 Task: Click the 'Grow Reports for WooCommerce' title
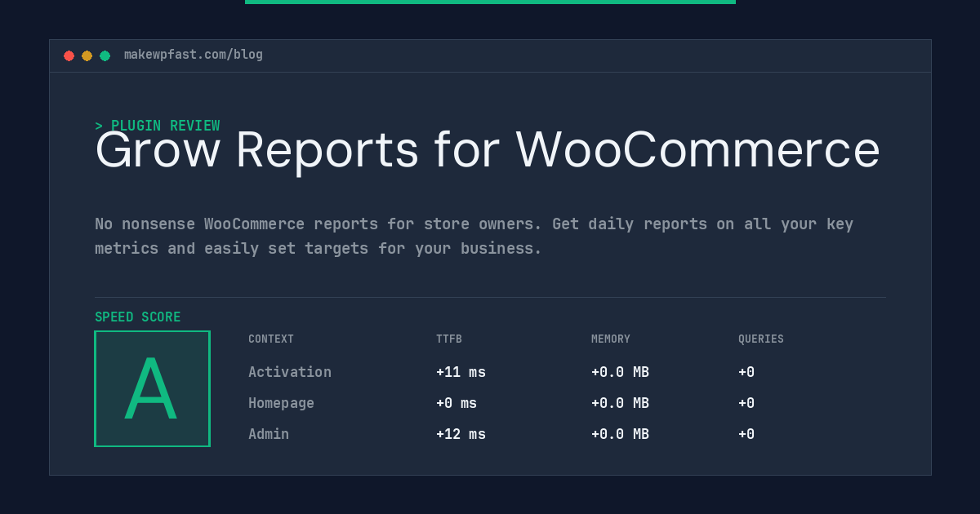(488, 151)
